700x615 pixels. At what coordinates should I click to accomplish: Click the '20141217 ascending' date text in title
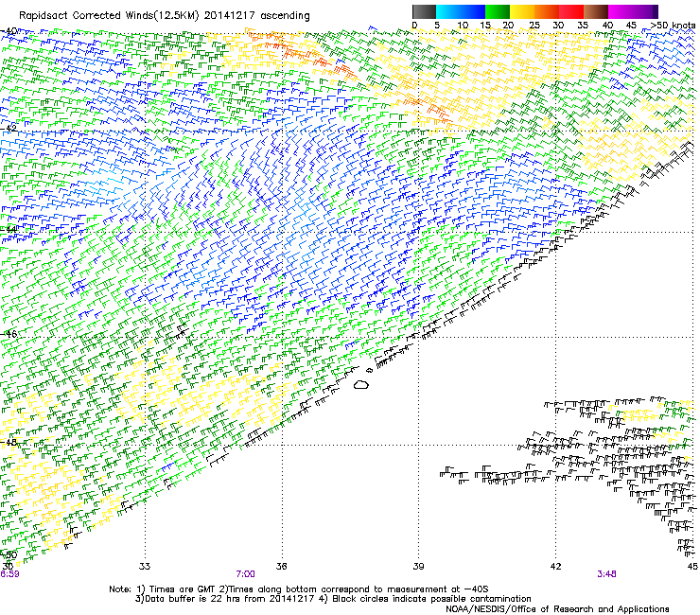pos(256,16)
